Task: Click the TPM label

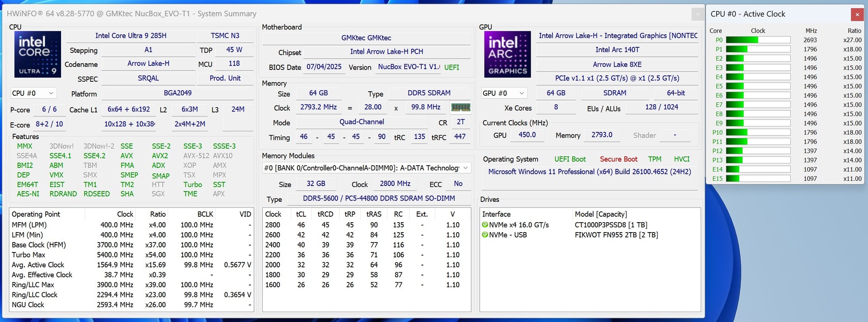Action: click(655, 159)
